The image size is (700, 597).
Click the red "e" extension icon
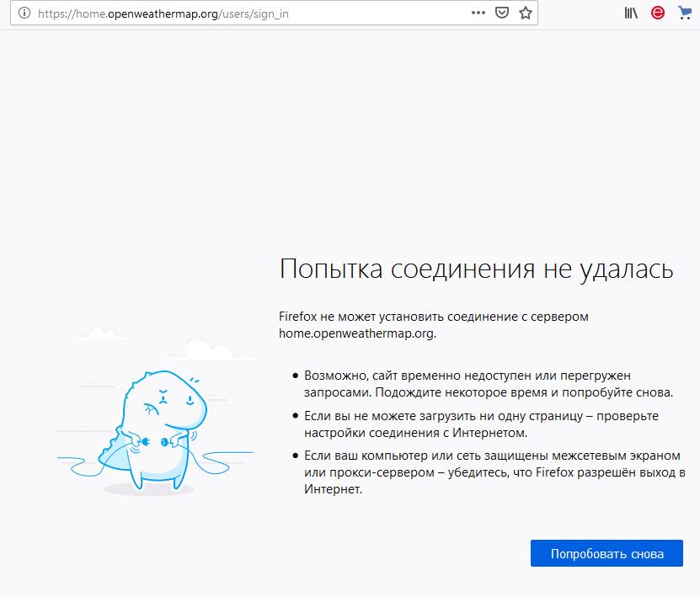[x=657, y=13]
